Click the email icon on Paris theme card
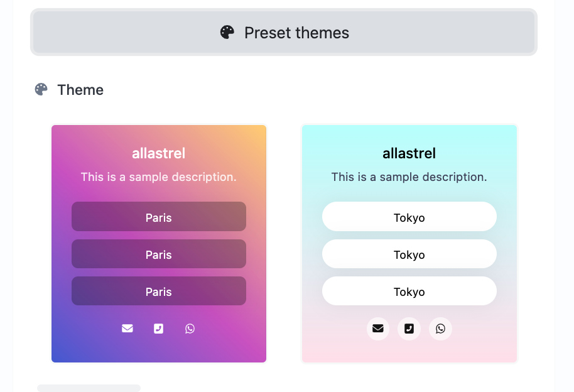This screenshot has width=574, height=392. click(127, 329)
